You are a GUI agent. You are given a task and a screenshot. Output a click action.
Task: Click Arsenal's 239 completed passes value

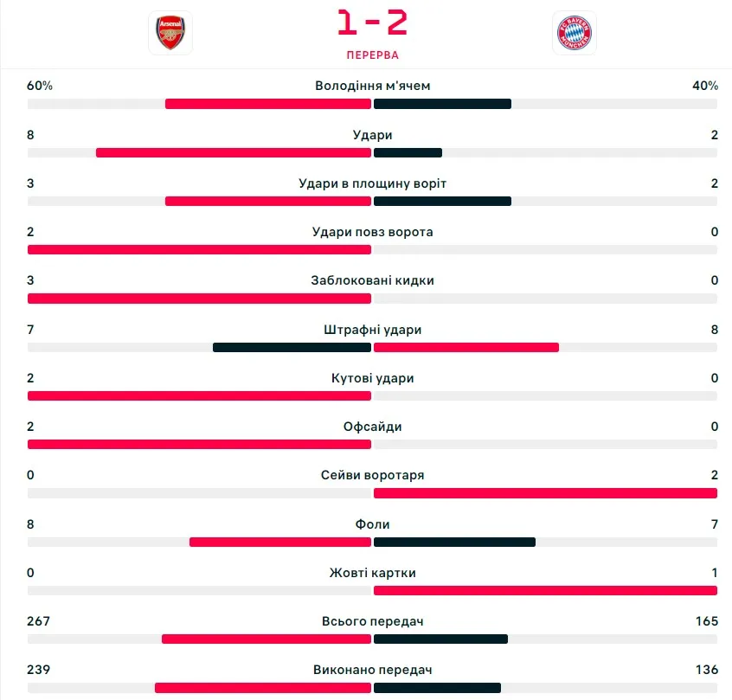point(39,670)
